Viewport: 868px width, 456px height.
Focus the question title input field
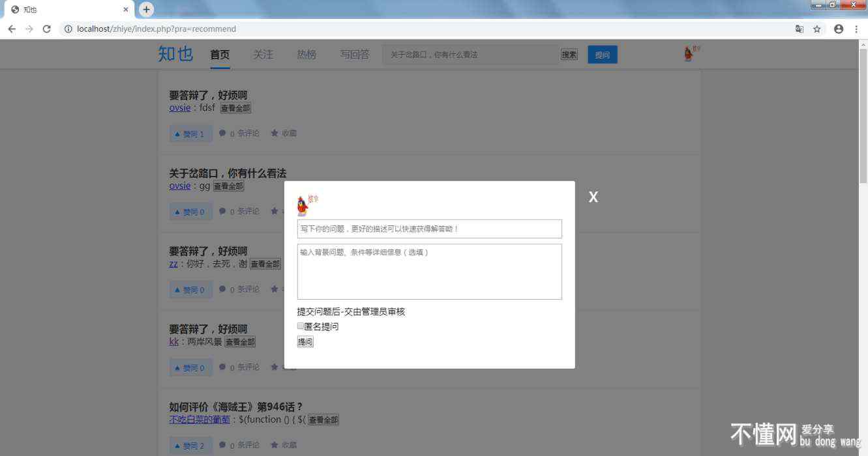[429, 229]
